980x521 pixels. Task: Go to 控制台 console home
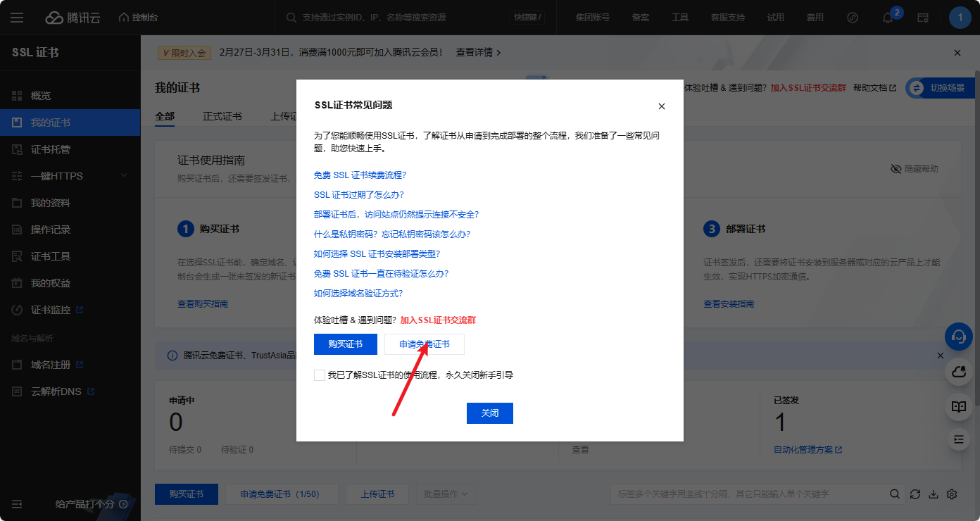(138, 18)
